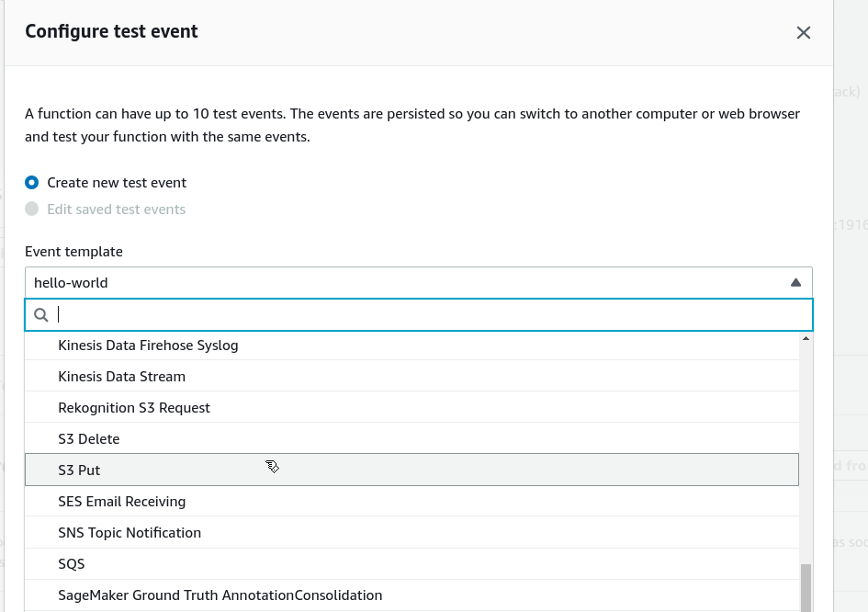Close the Configure test event dialog

(x=803, y=33)
